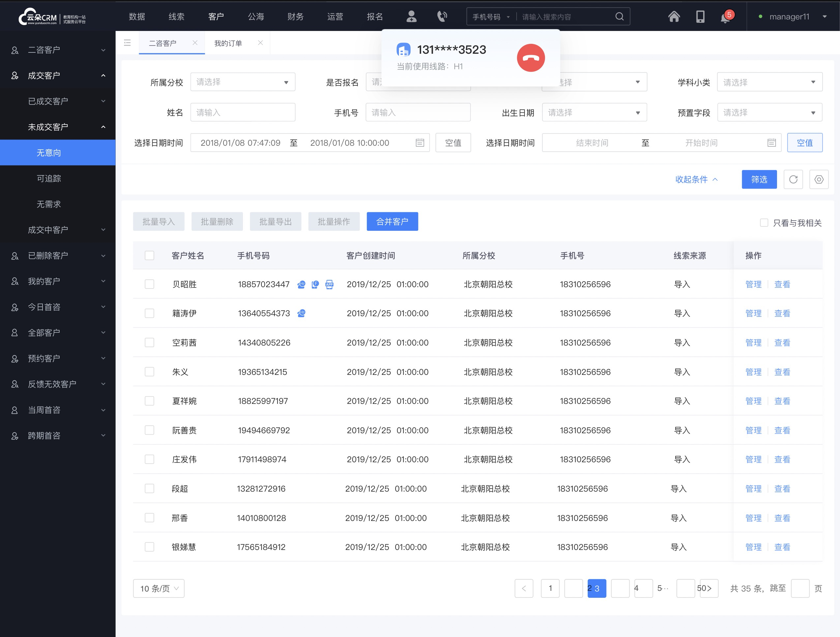This screenshot has width=840, height=637.
Task: Select the top-left column header checkbox
Action: point(148,255)
